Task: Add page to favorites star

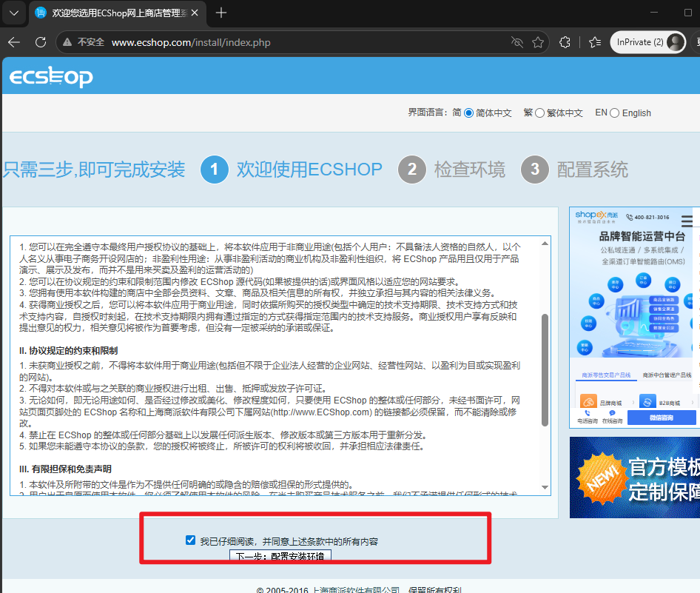Action: [x=538, y=42]
